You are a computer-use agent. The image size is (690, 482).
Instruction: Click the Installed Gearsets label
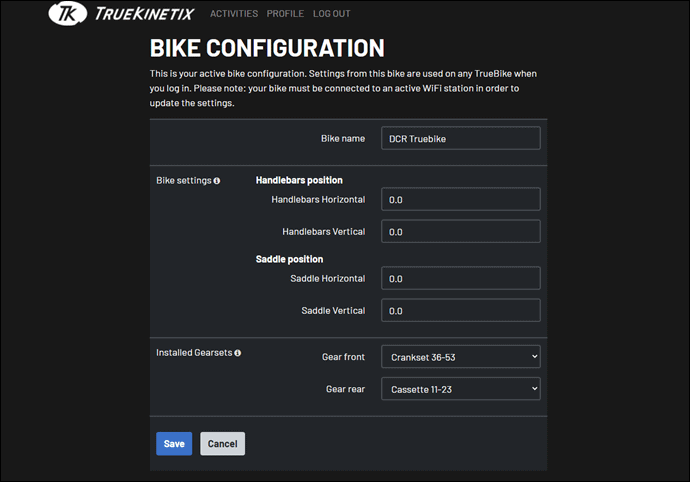point(194,353)
